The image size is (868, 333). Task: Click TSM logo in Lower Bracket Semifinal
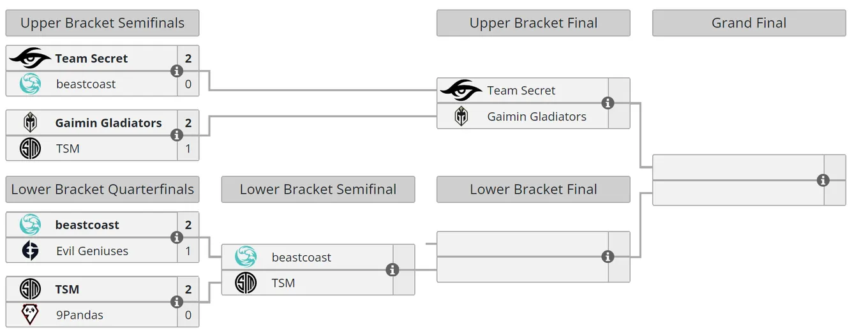(x=246, y=283)
